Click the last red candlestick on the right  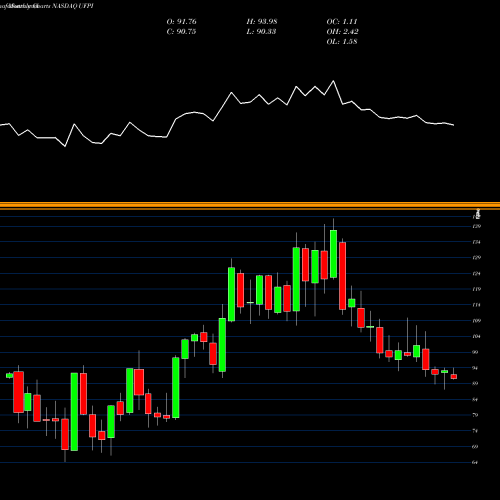tap(454, 377)
